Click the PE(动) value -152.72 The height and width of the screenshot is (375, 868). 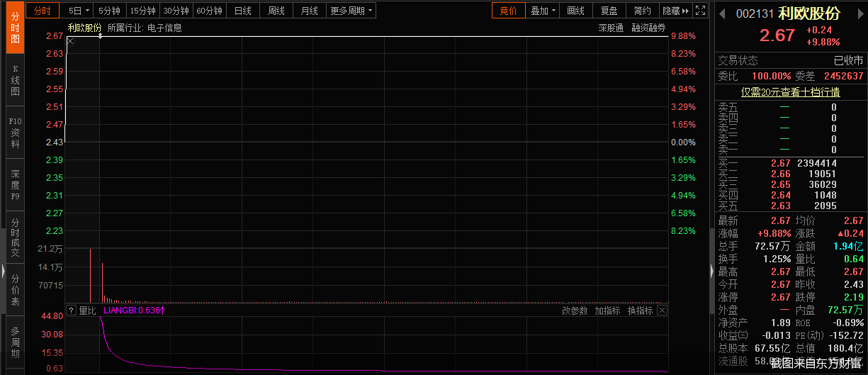coord(847,335)
